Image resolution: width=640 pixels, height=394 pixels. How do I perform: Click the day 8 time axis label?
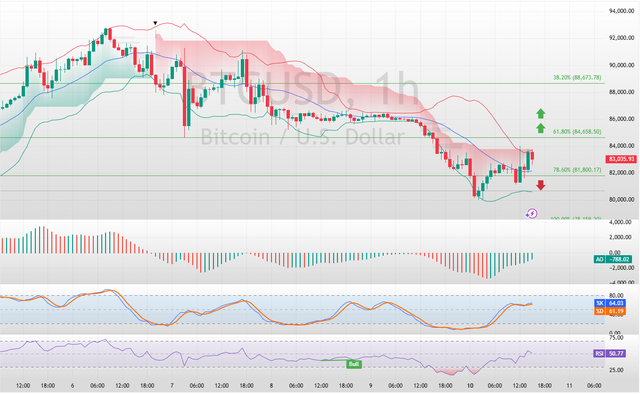click(x=271, y=385)
